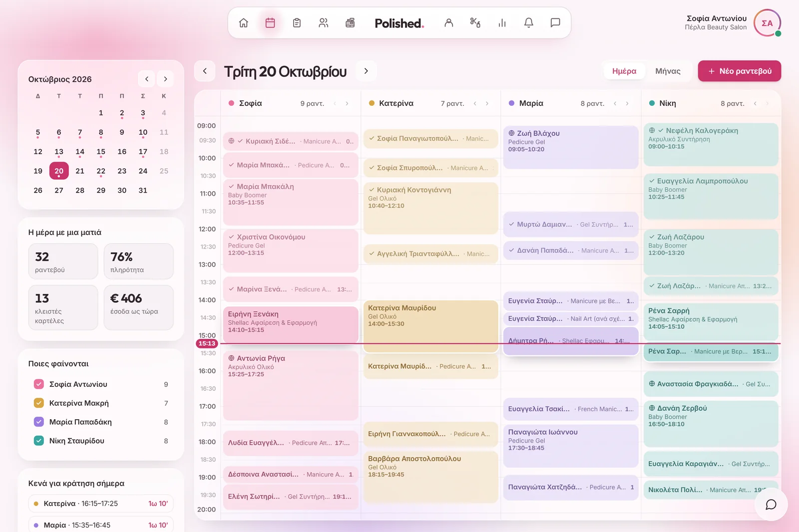
Task: Switch to Μήνας view tab
Action: (668, 71)
